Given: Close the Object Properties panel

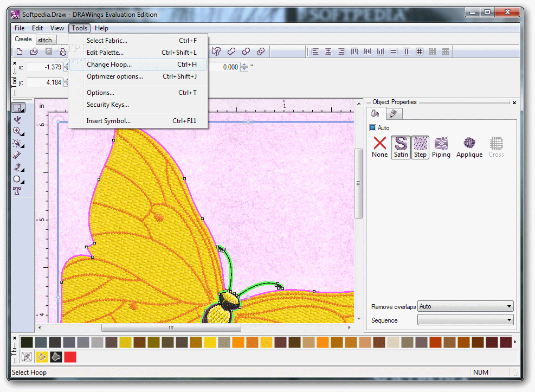Looking at the screenshot, I should [x=514, y=102].
